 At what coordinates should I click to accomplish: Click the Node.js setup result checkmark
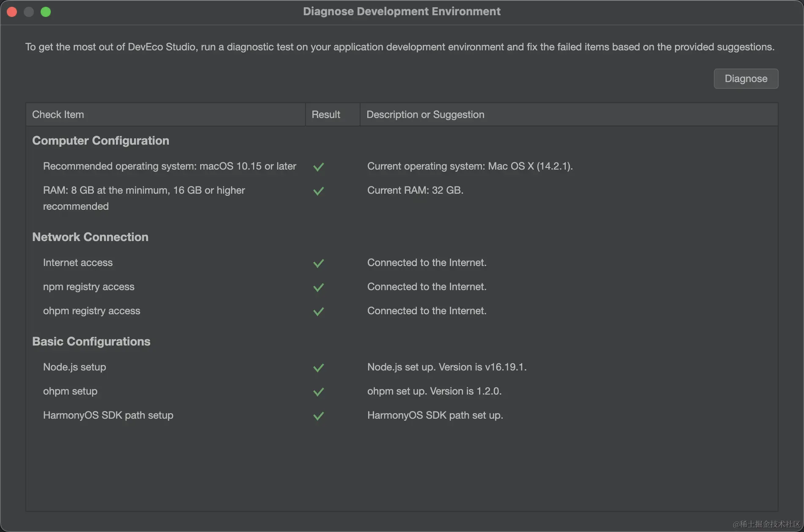coord(319,367)
